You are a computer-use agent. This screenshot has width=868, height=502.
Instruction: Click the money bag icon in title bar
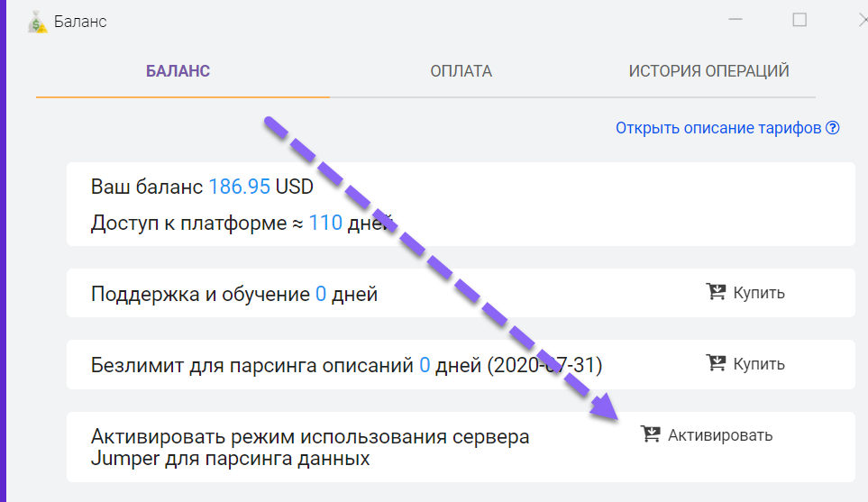(37, 22)
